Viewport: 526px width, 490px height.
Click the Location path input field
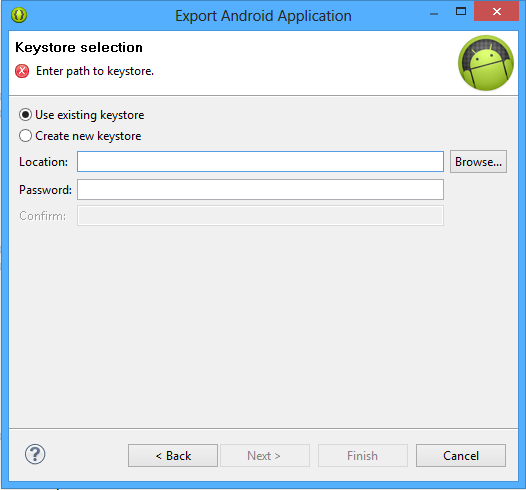pyautogui.click(x=260, y=162)
